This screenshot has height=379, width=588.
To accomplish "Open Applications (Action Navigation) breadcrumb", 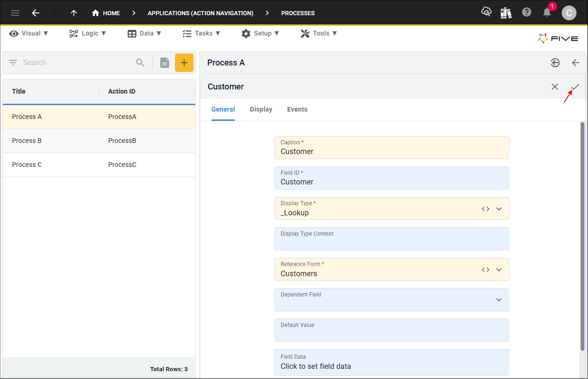I will 200,13.
